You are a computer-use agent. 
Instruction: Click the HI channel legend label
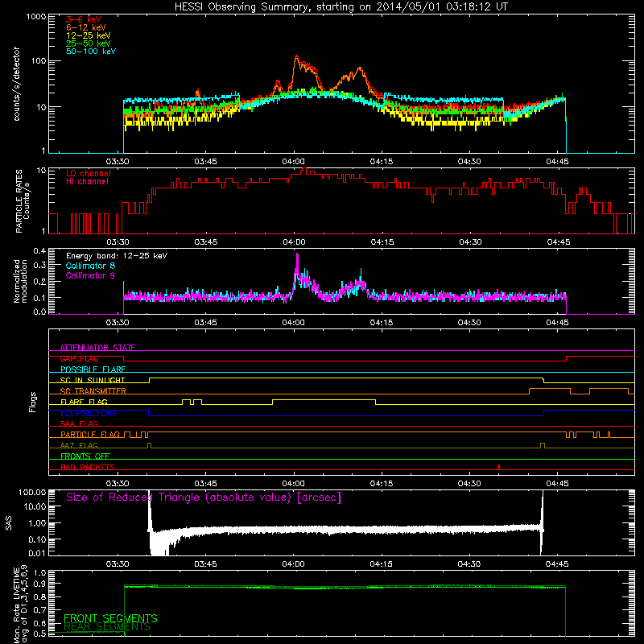[x=88, y=182]
